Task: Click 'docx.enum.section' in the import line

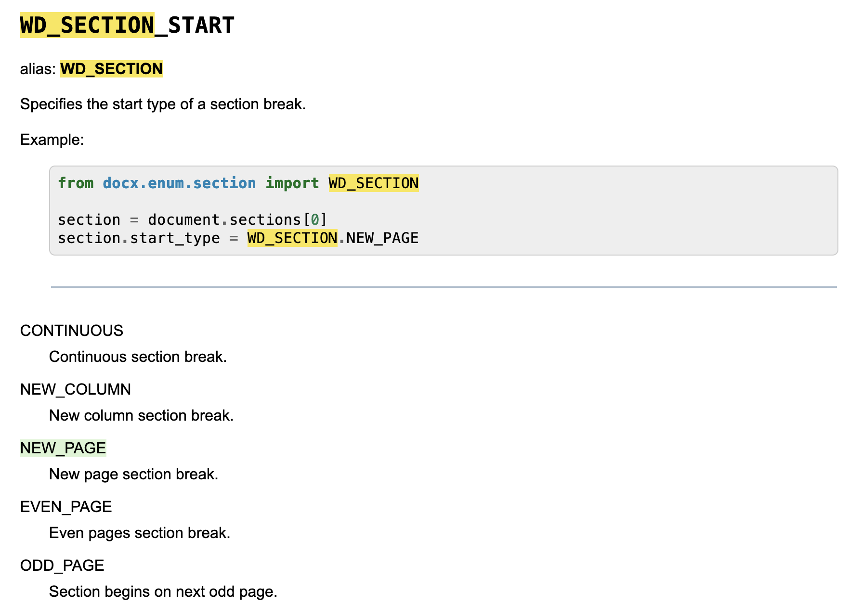Action: click(179, 183)
